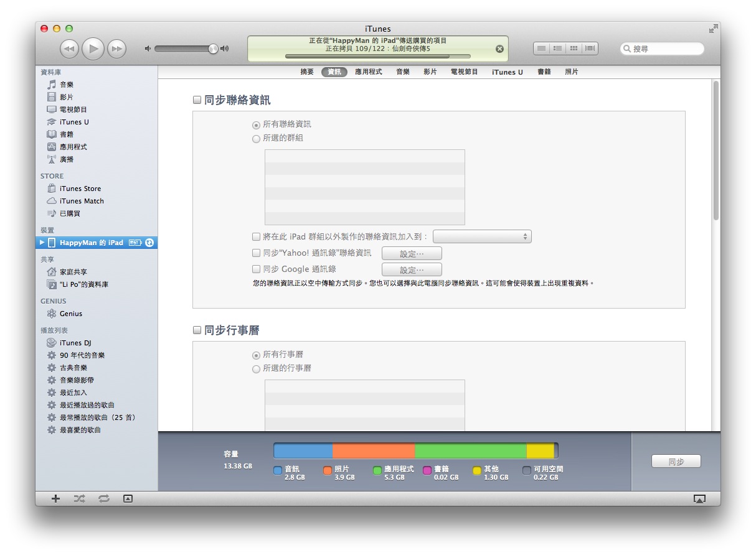The height and width of the screenshot is (555, 756).
Task: Open the 應用程式 tab
Action: click(368, 72)
